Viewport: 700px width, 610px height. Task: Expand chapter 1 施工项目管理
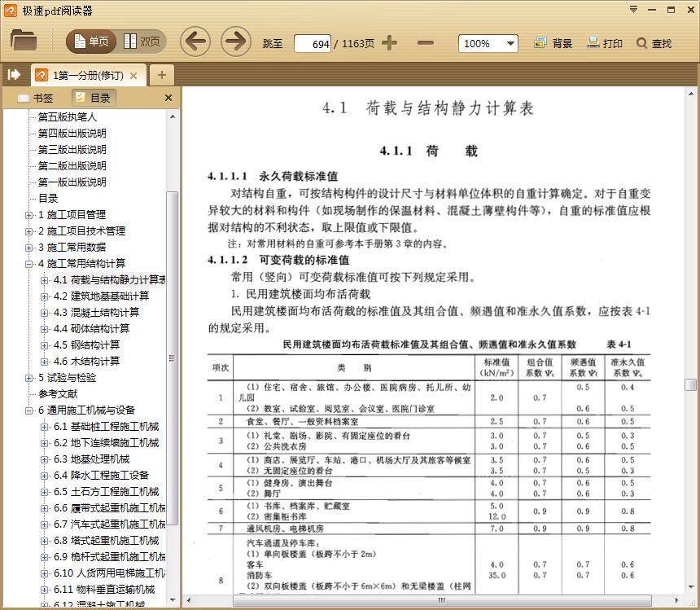coord(29,215)
